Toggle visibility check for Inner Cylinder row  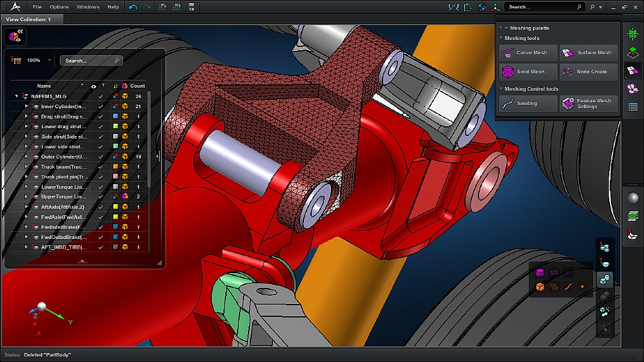pyautogui.click(x=100, y=106)
